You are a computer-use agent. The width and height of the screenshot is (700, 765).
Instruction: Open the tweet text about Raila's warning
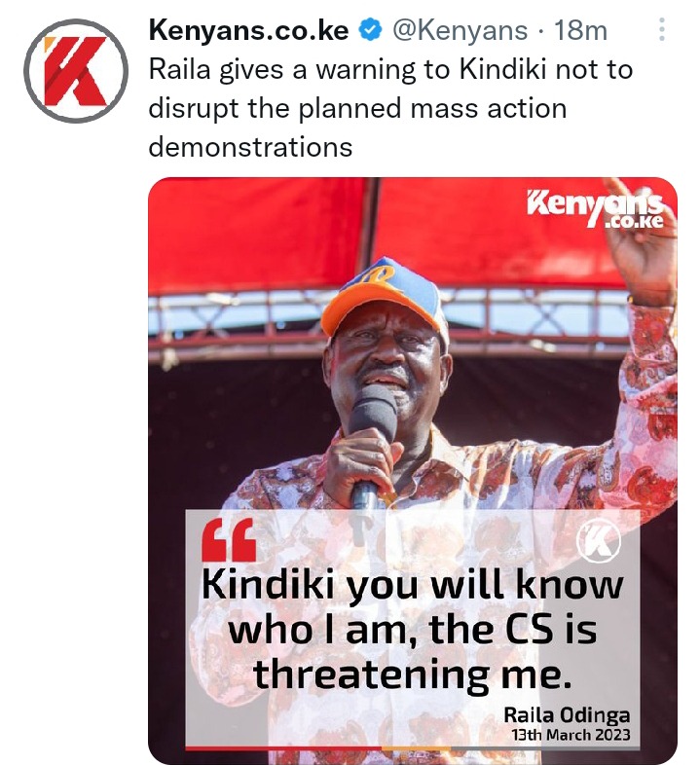[390, 108]
